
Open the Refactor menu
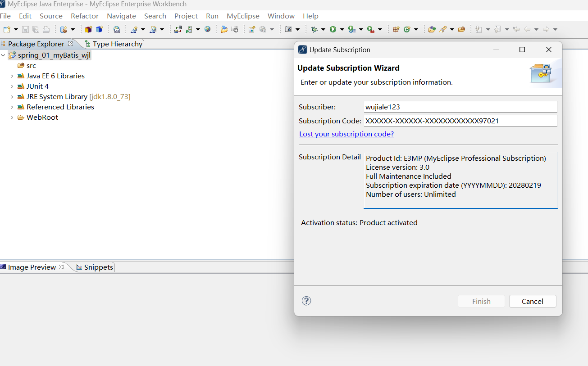tap(85, 16)
